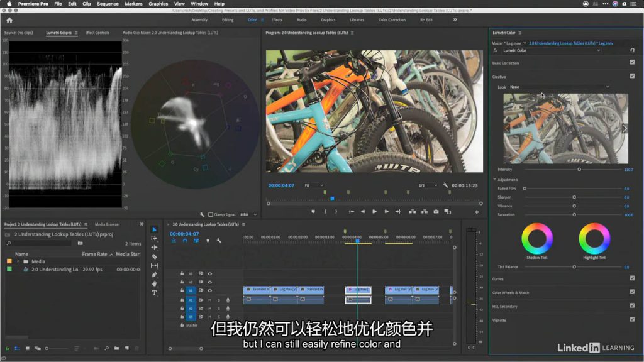Viewport: 644px width, 362px height.
Task: Toggle Curves section checkbox
Action: 632,278
